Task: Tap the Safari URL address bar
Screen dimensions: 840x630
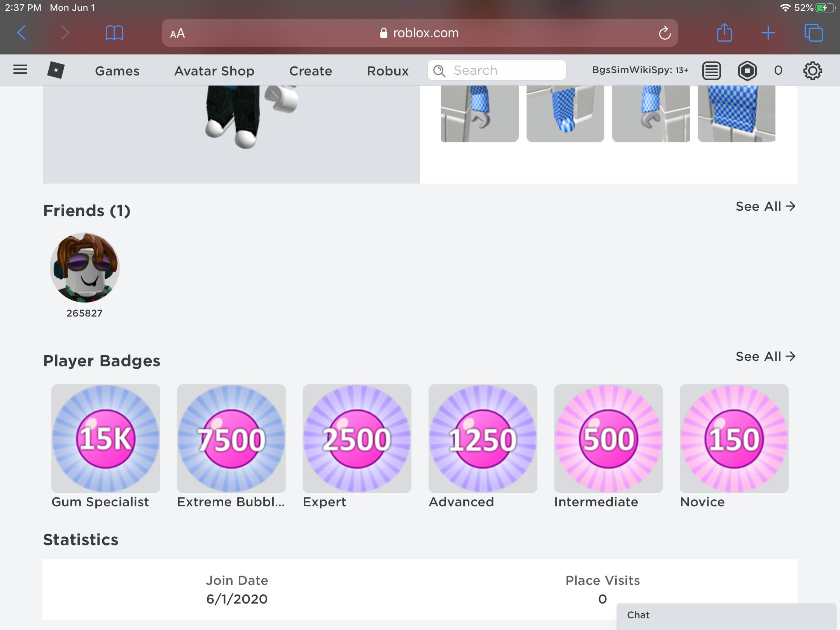Action: [x=419, y=33]
